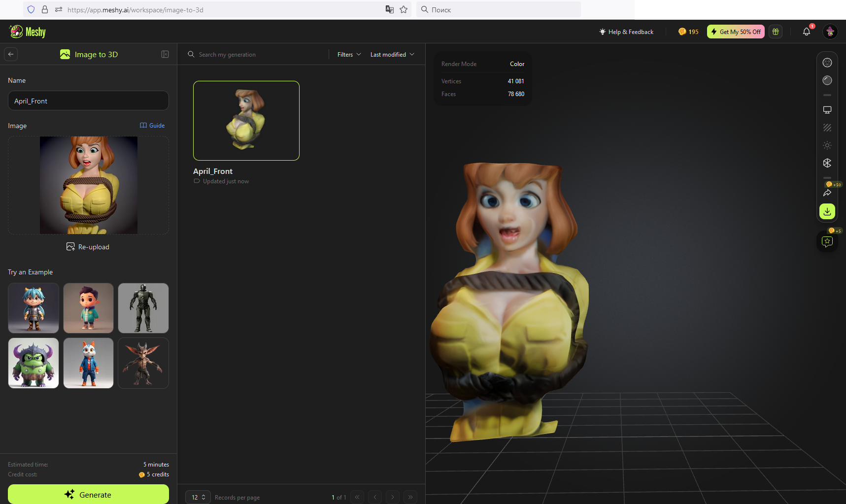The image size is (846, 504).
Task: Click the Name field containing April_Front
Action: point(88,101)
